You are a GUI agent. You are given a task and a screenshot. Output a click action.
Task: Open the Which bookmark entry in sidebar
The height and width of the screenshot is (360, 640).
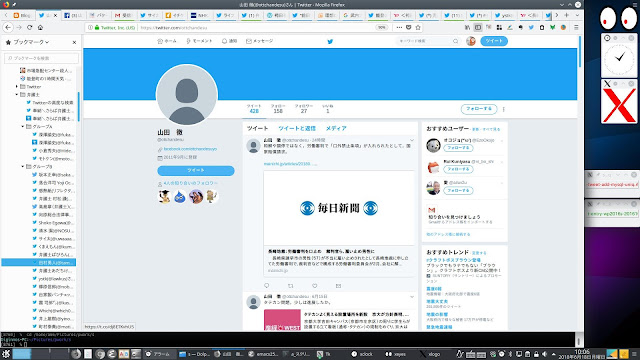(x=53, y=311)
